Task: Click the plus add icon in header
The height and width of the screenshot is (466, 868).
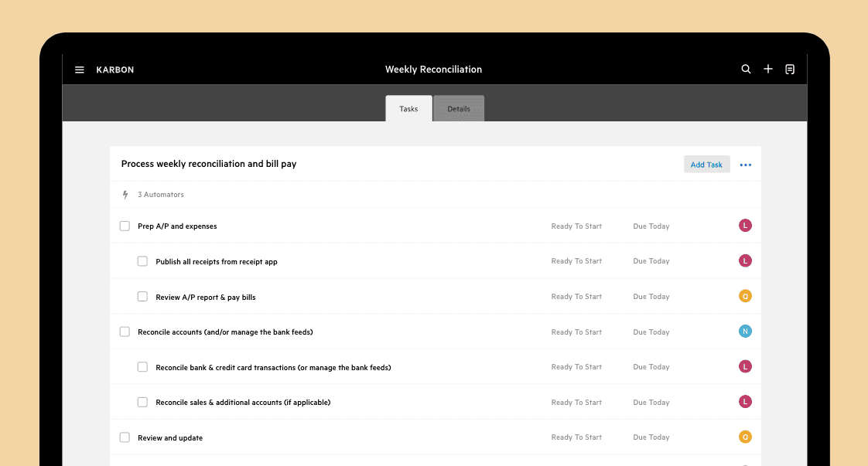Action: click(767, 69)
